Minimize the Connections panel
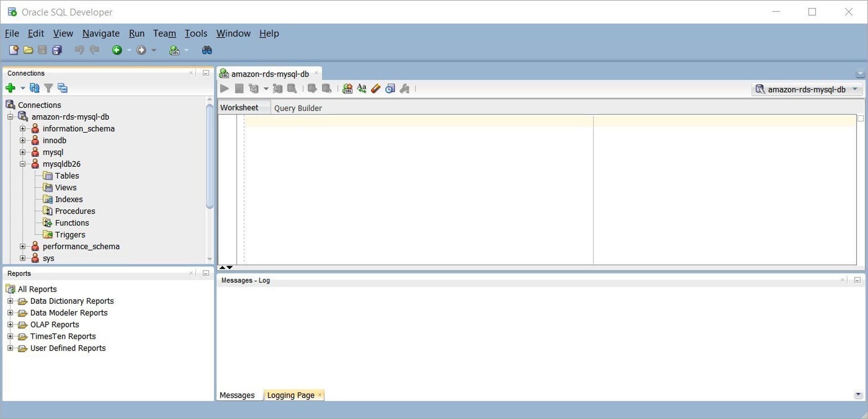 (x=206, y=73)
